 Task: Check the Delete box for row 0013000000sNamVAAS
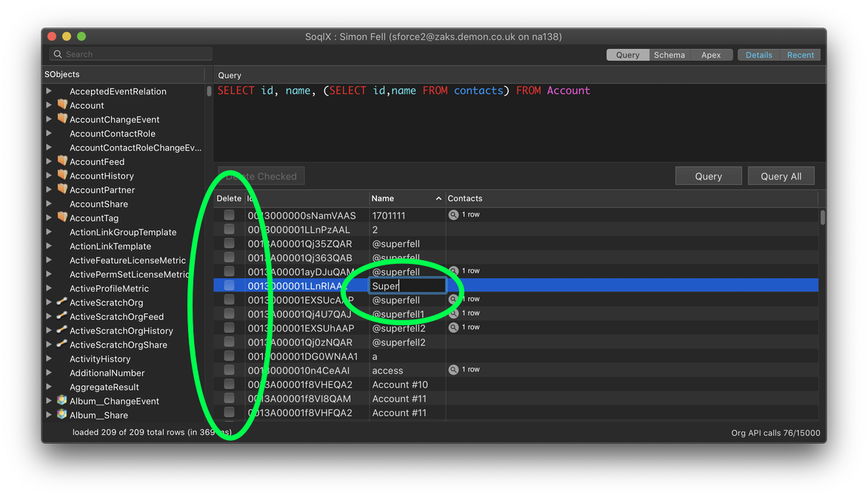pos(229,215)
